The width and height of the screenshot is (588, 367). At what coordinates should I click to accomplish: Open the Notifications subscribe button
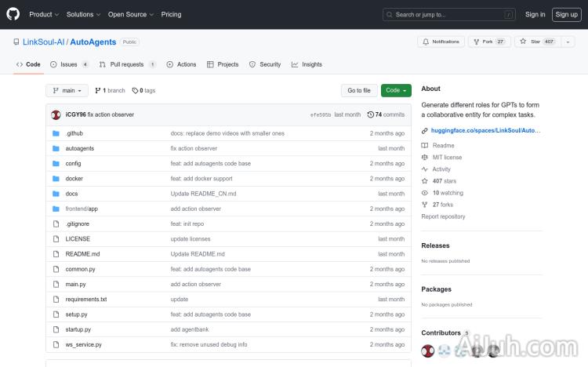tap(441, 42)
